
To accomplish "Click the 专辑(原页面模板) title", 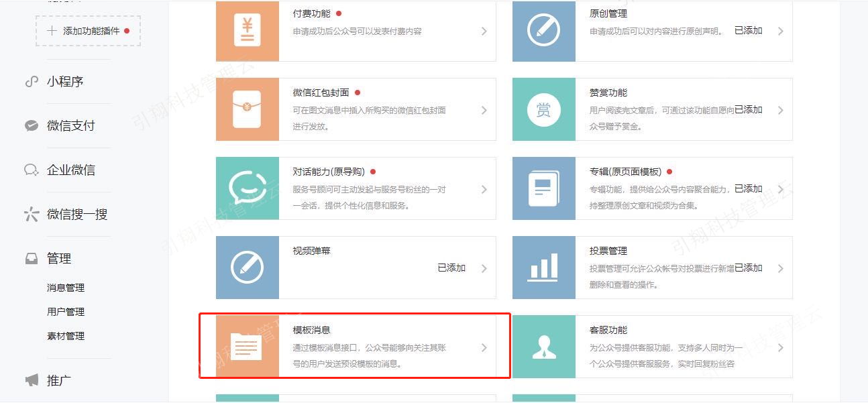I will (x=625, y=172).
